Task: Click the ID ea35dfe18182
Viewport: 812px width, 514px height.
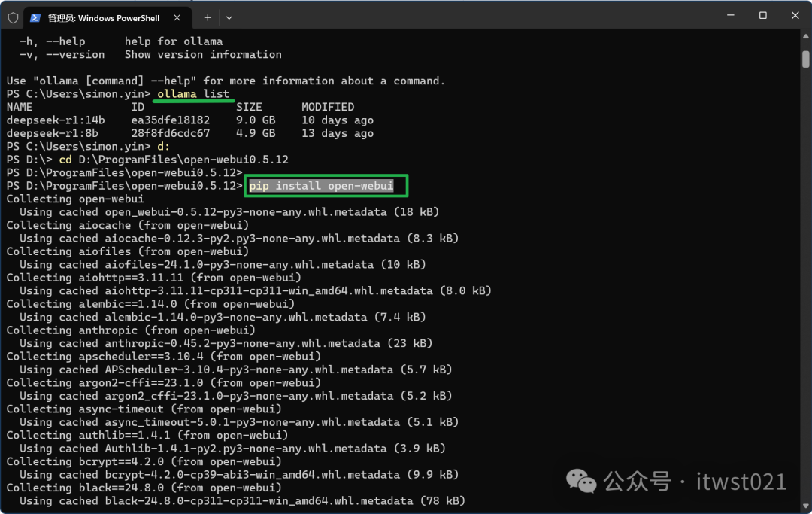Action: click(171, 120)
